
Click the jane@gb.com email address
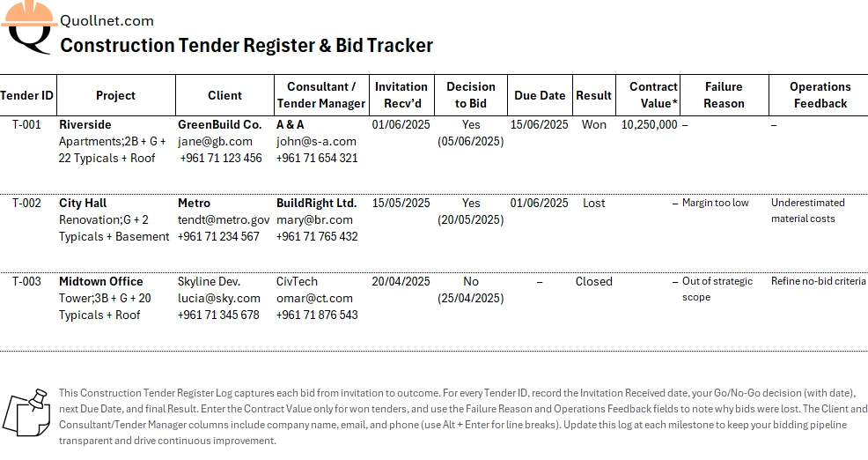(215, 141)
